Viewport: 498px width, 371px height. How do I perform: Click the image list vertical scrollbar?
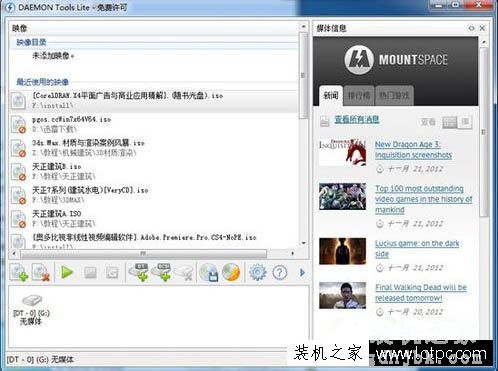point(303,75)
